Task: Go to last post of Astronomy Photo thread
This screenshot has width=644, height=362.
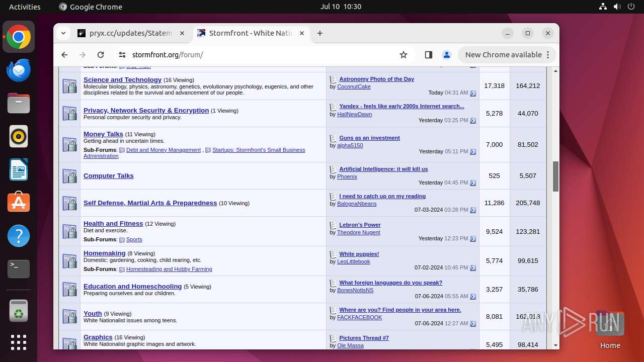Action: pos(473,93)
